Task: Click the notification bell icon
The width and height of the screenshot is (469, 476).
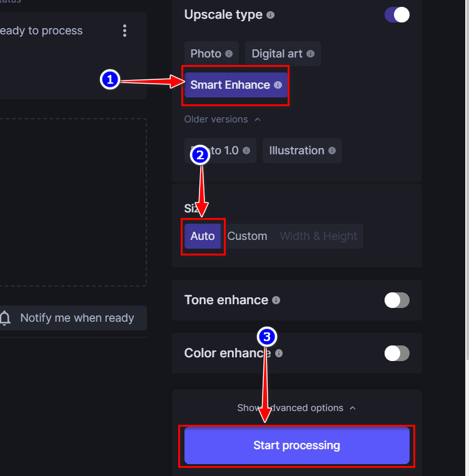Action: point(6,318)
